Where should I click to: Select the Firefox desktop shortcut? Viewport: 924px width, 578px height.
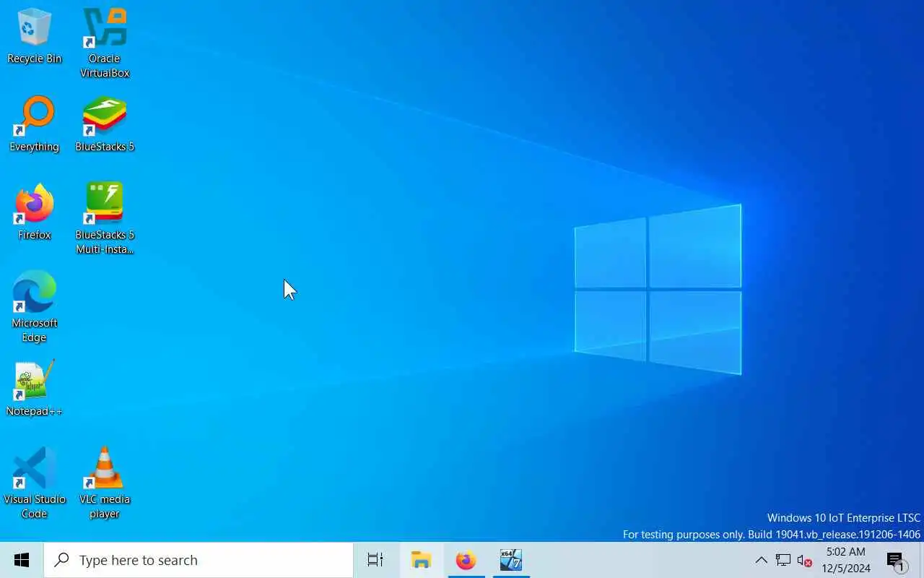(34, 212)
